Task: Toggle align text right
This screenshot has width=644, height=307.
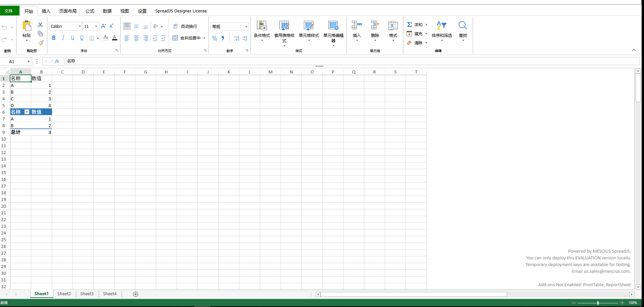Action: [146, 38]
